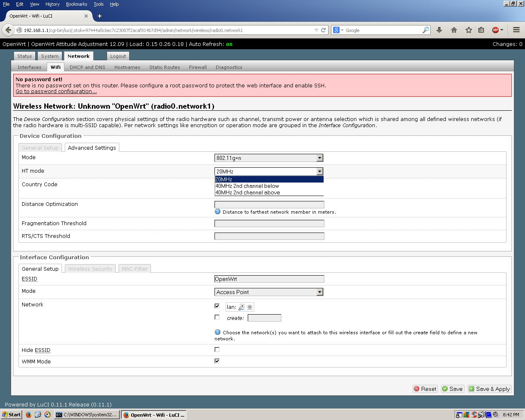
Task: Switch to the Status tab
Action: tap(25, 56)
